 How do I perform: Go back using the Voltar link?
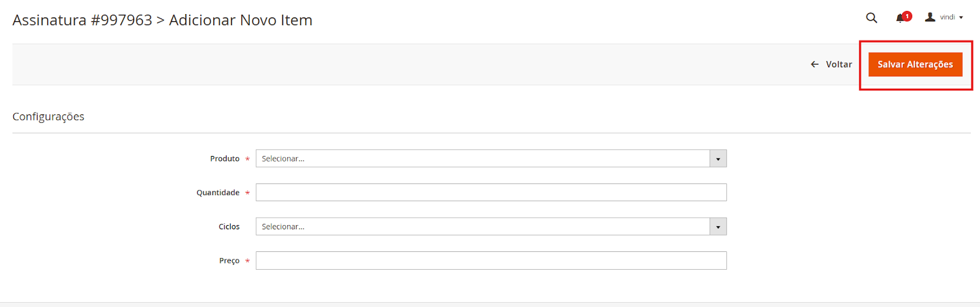[839, 64]
